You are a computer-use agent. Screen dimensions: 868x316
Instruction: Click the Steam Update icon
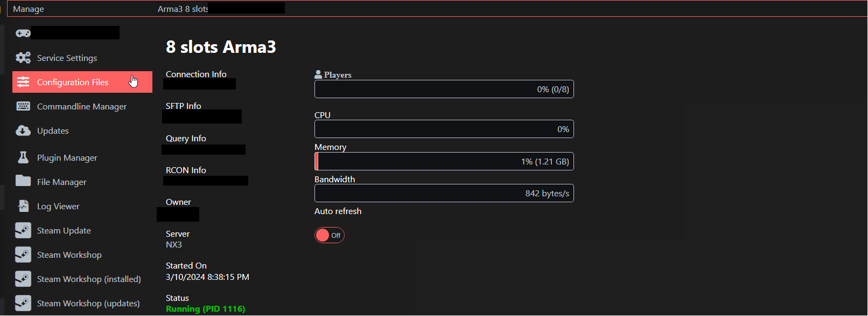coord(23,230)
